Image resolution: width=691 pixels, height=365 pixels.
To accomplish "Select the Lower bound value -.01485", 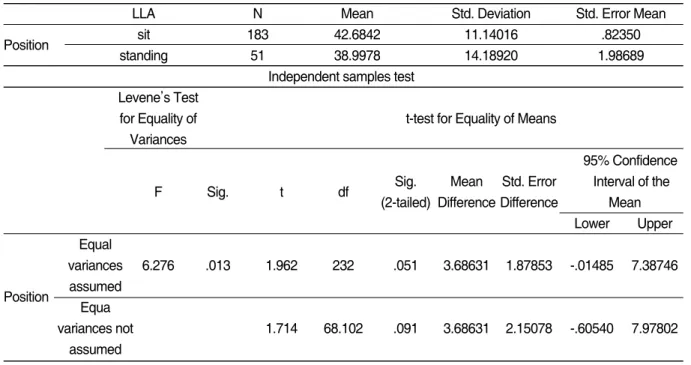I will pos(591,265).
